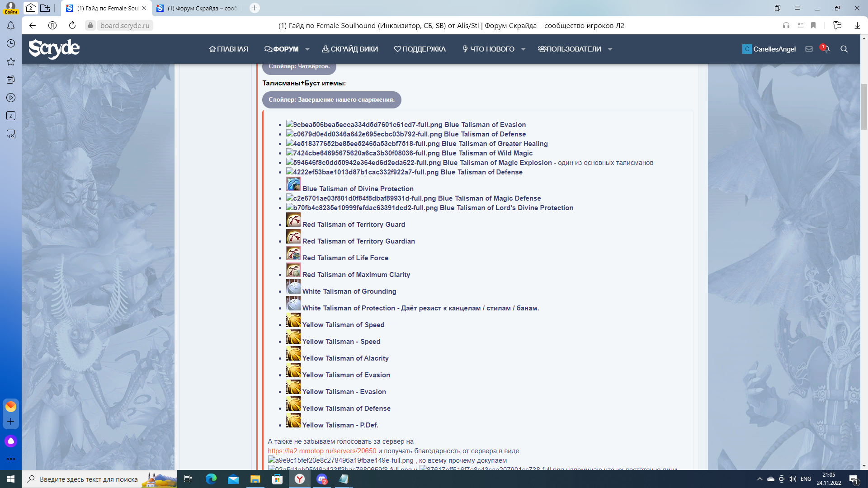
Task: Click the Windows taskbar search field
Action: [89, 479]
